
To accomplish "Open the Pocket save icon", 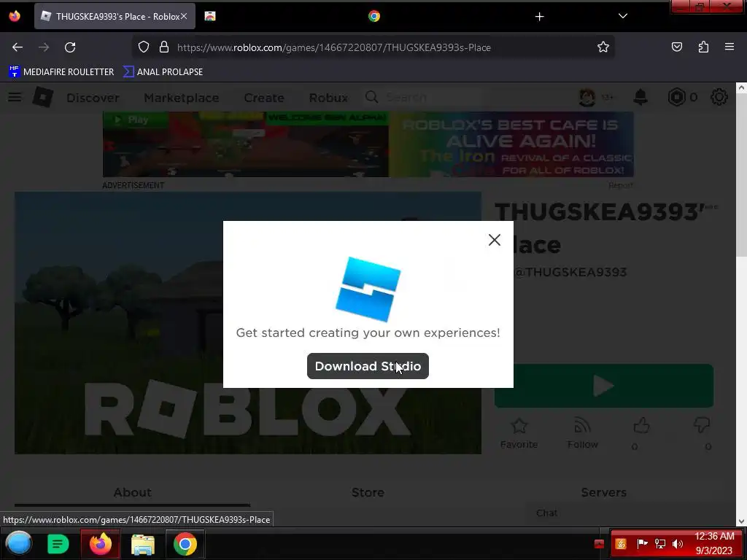I will 676,47.
